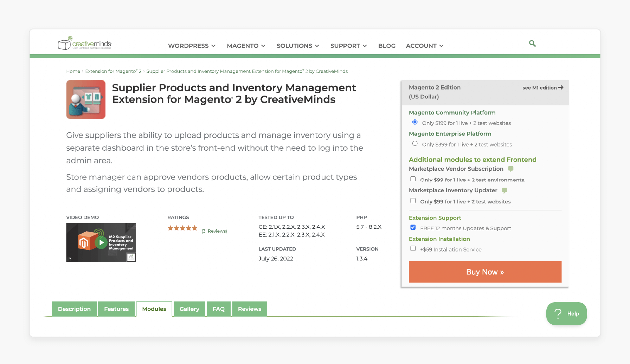Click the Help chat button label

(573, 313)
